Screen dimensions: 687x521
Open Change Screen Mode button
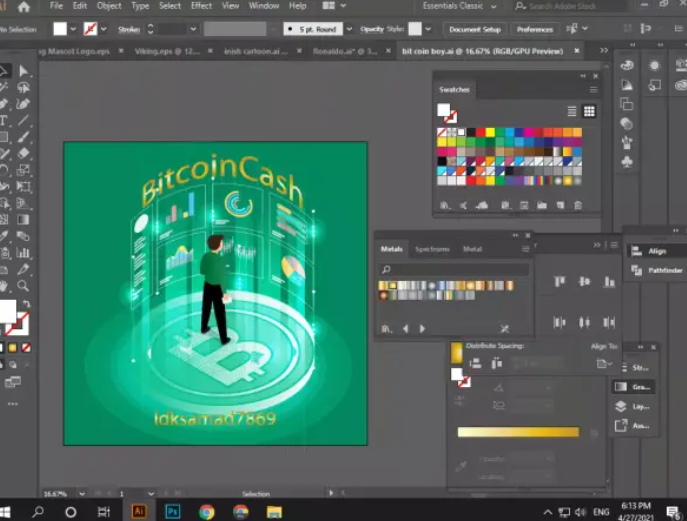[x=13, y=382]
